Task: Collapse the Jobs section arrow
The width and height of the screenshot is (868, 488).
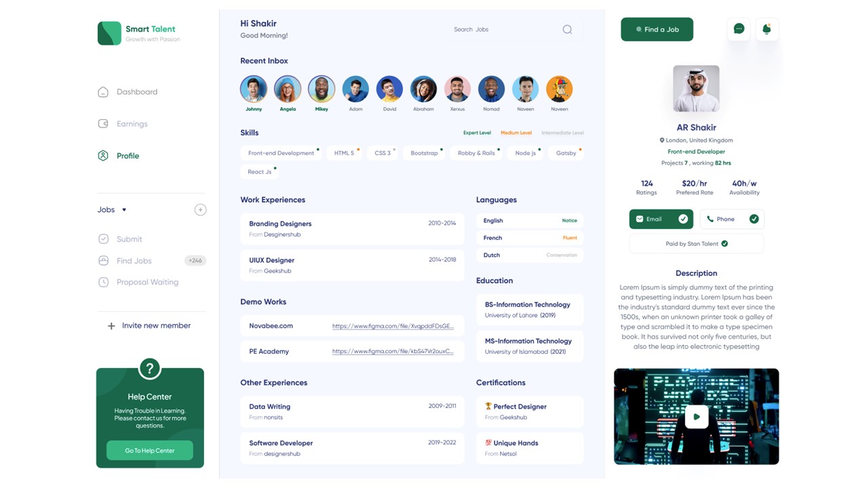Action: [124, 210]
